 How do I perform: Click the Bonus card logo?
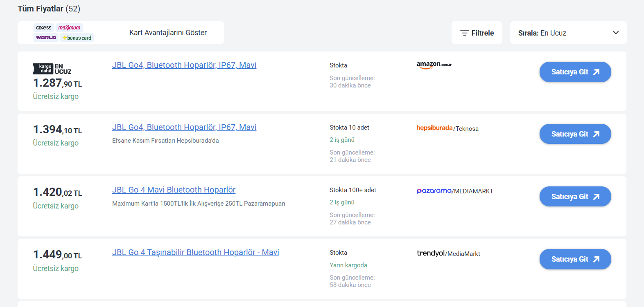pos(77,38)
